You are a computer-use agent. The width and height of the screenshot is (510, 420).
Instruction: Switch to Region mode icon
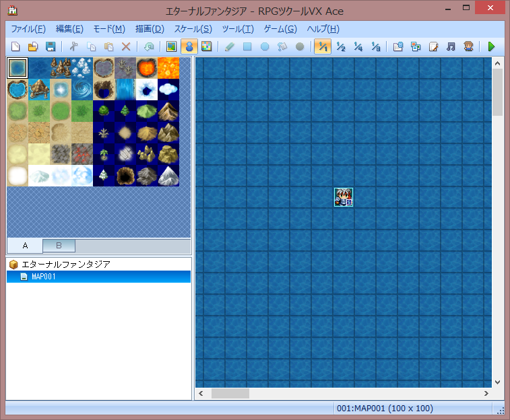pos(207,46)
